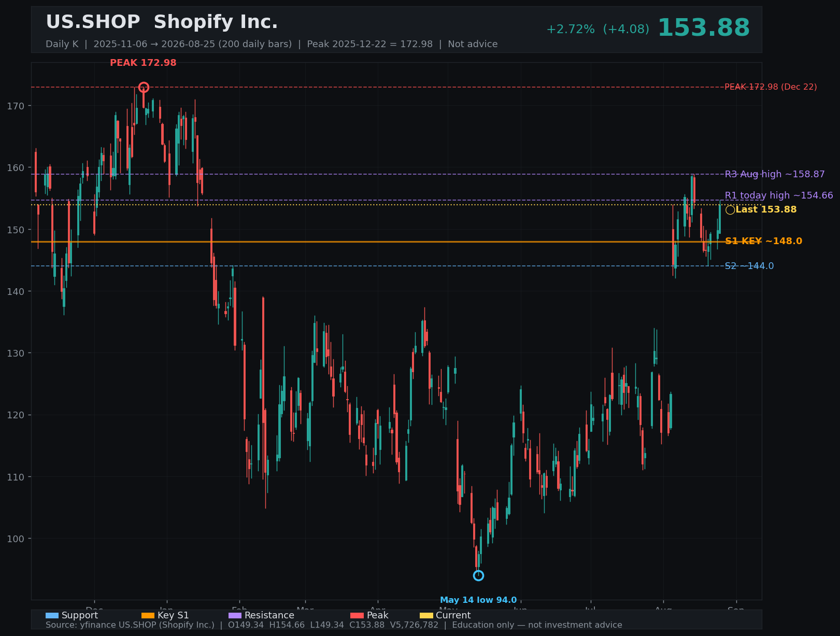Click 'Daily K' in the subtitle
Viewport: 840px width, 636px height.
pos(62,44)
